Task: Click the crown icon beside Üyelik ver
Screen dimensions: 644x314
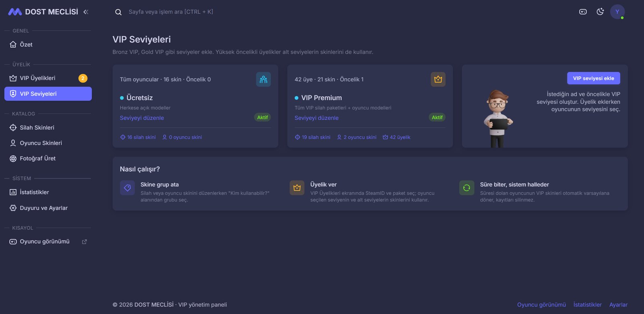Action: (x=297, y=188)
